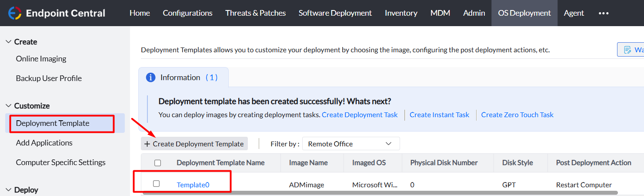
Task: Sort by Disk Style column header
Action: coord(517,163)
